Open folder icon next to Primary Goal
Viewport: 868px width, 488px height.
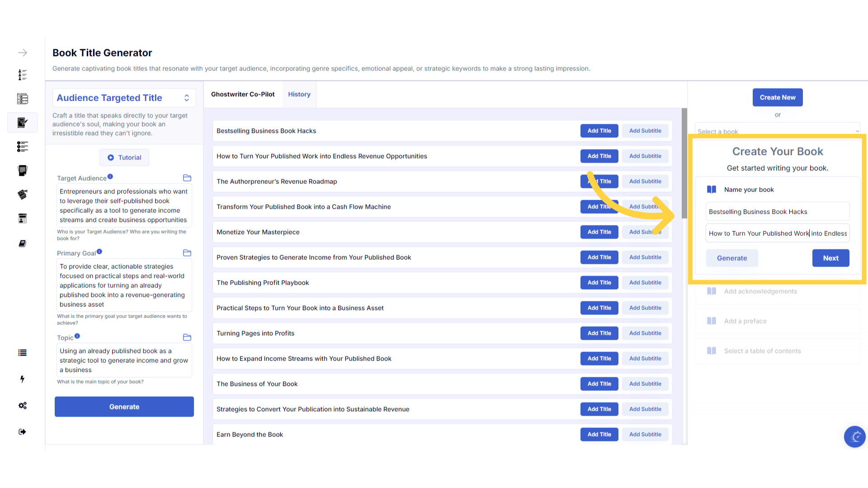coord(187,253)
